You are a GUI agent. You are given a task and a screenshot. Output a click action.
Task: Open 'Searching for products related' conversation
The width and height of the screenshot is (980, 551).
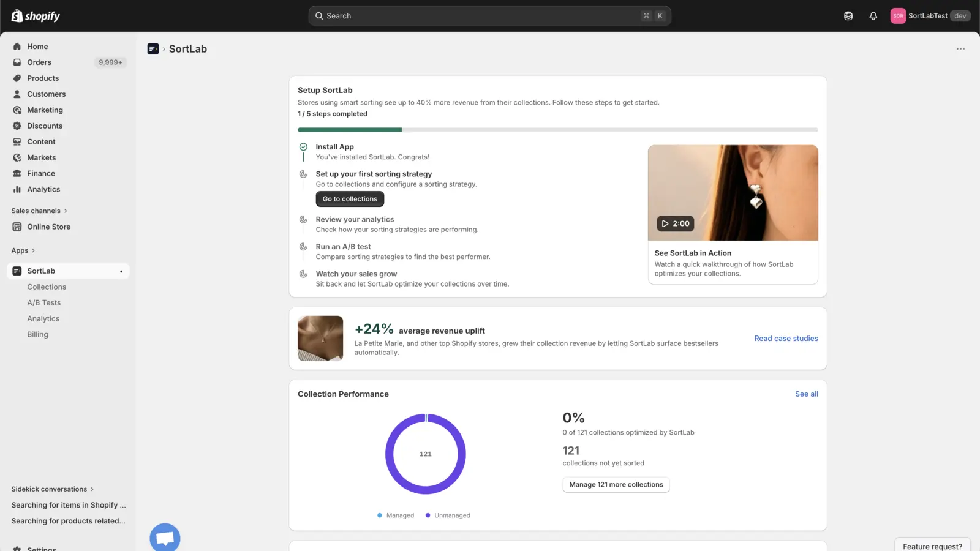(x=68, y=521)
